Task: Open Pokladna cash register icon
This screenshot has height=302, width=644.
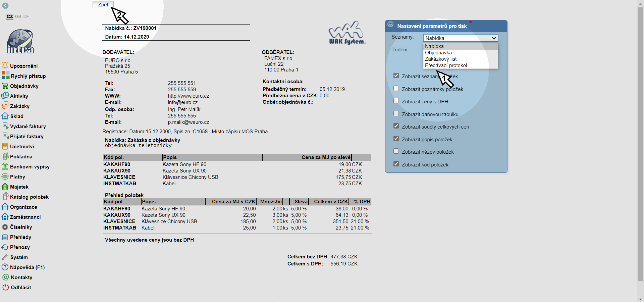Action: [x=5, y=156]
